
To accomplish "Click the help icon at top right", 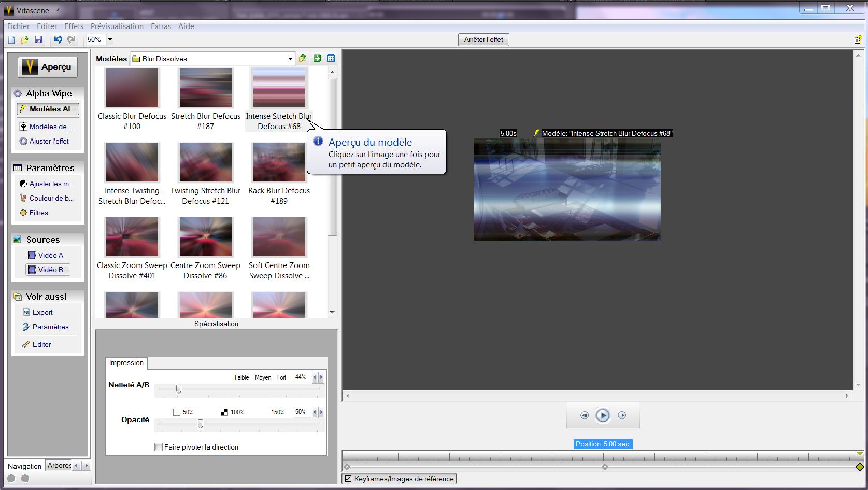I will tap(858, 39).
